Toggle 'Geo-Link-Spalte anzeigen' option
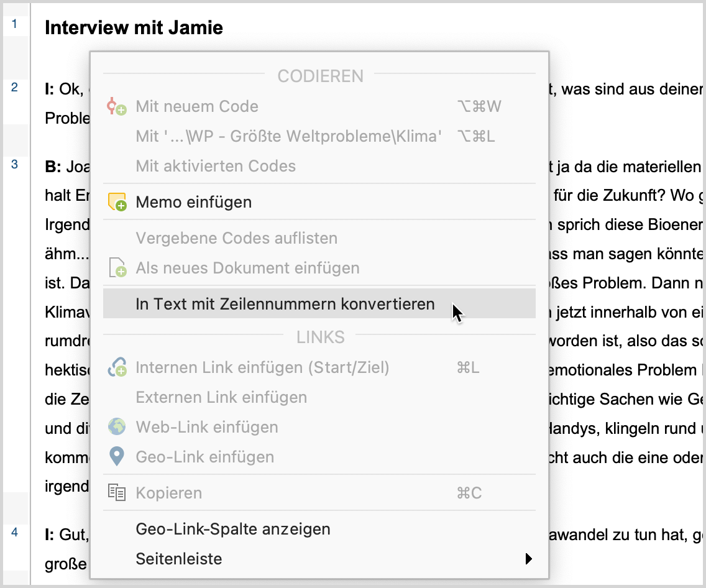The image size is (706, 588). 232,529
